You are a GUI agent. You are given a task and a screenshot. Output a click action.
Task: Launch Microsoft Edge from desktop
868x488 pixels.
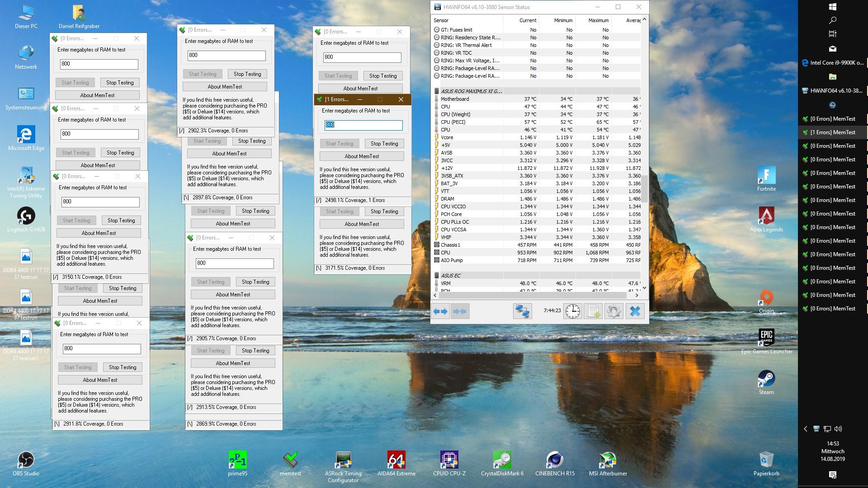(x=26, y=139)
